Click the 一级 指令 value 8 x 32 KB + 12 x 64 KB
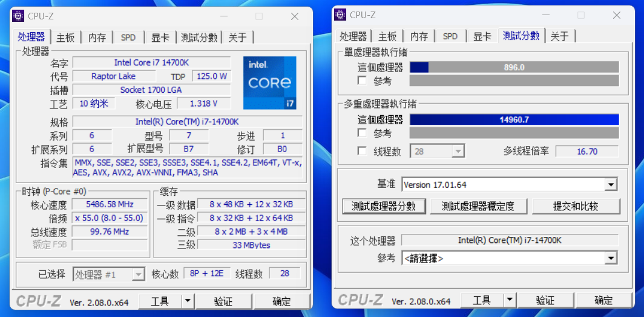 click(x=251, y=218)
